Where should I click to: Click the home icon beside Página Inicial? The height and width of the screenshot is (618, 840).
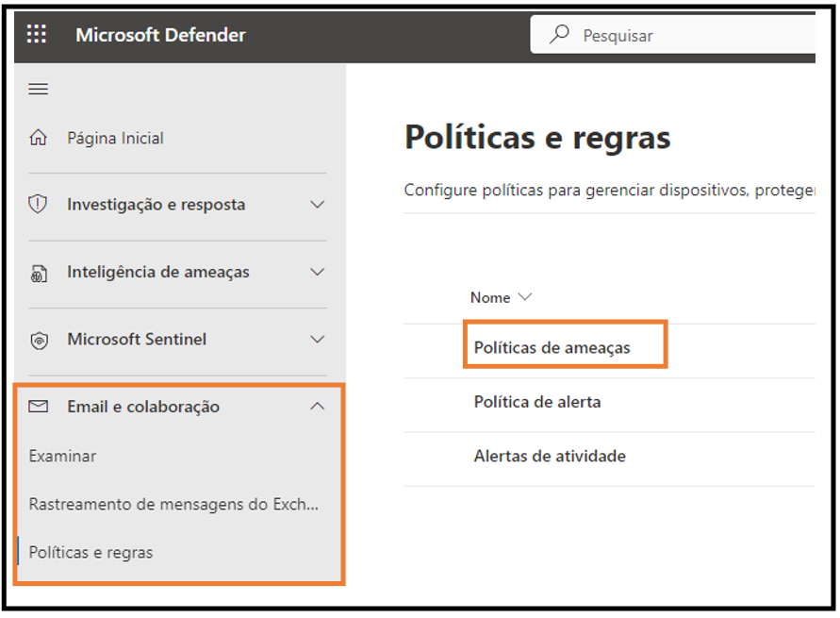38,138
